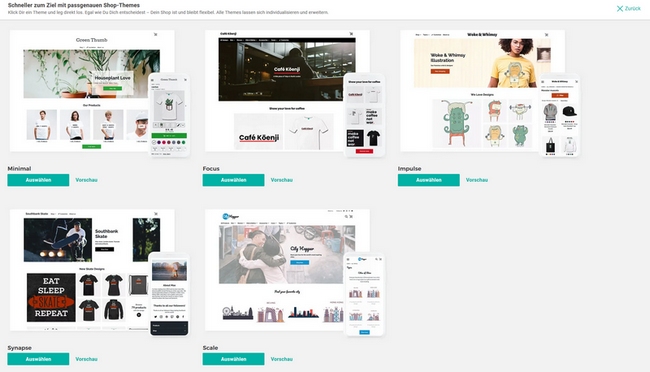
Task: Click the mobile phone preview of Scale theme
Action: click(364, 294)
